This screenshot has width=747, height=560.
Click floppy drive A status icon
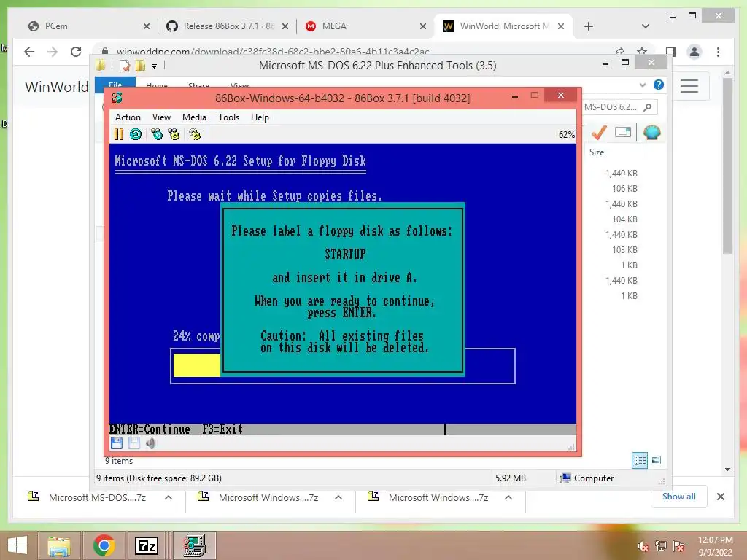[117, 443]
